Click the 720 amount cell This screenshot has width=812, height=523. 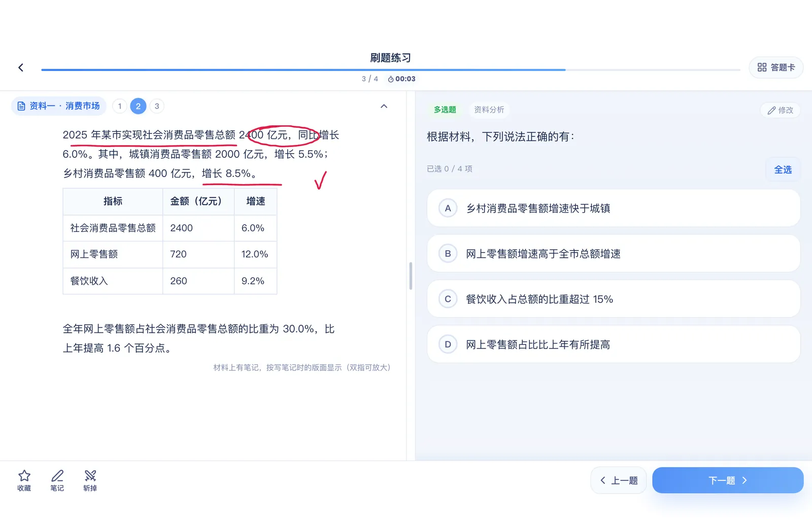coord(198,254)
